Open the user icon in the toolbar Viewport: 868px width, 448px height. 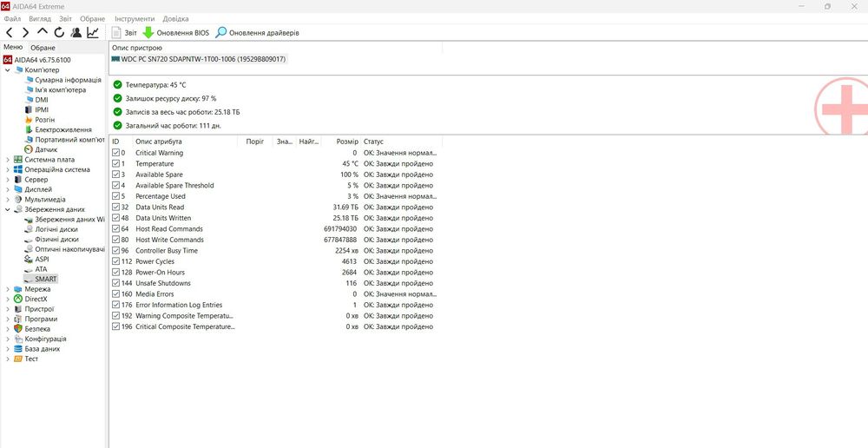click(x=76, y=33)
